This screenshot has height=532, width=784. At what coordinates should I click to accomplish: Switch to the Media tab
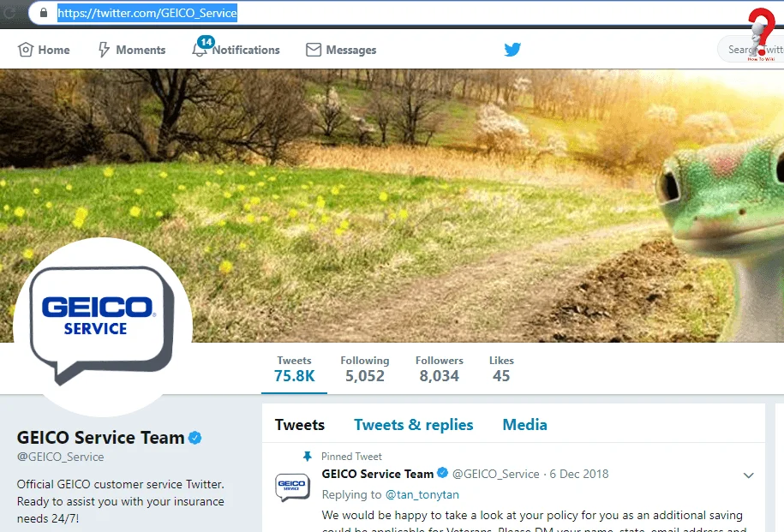pyautogui.click(x=524, y=425)
